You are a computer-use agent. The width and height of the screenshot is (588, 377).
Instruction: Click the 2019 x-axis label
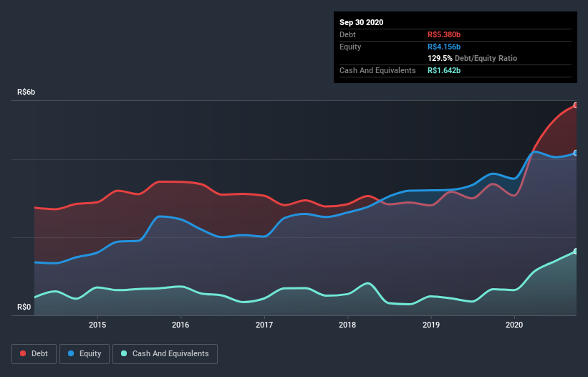coord(431,325)
